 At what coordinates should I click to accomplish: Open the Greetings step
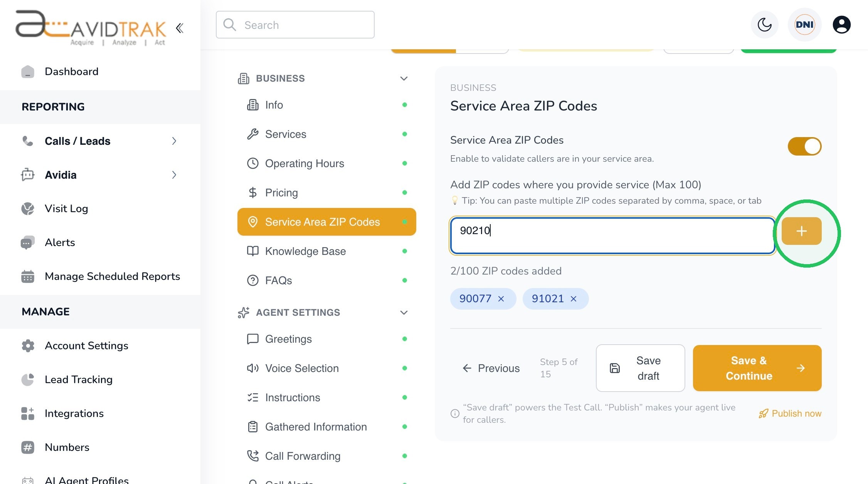[x=327, y=339]
